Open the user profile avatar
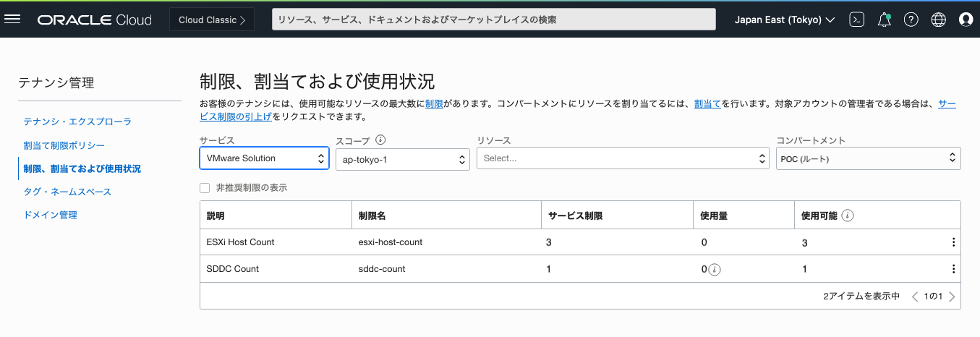980x337 pixels. (966, 20)
